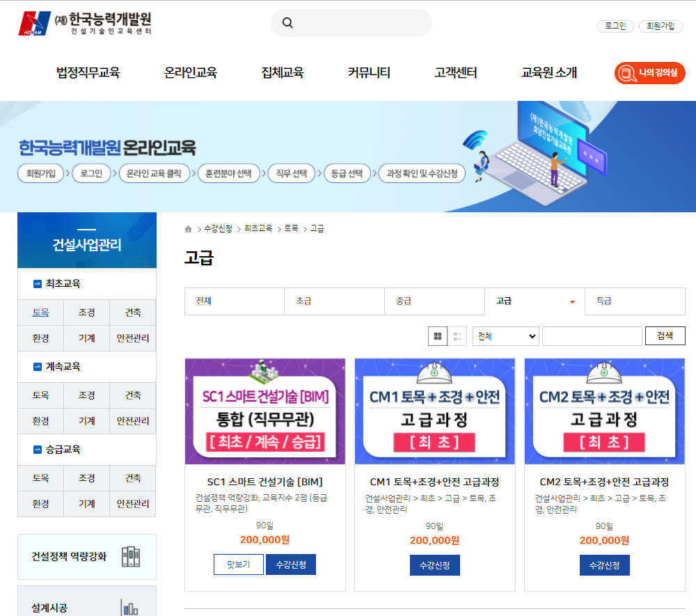Open the 고객센터 menu
The height and width of the screenshot is (616, 696).
tap(455, 72)
